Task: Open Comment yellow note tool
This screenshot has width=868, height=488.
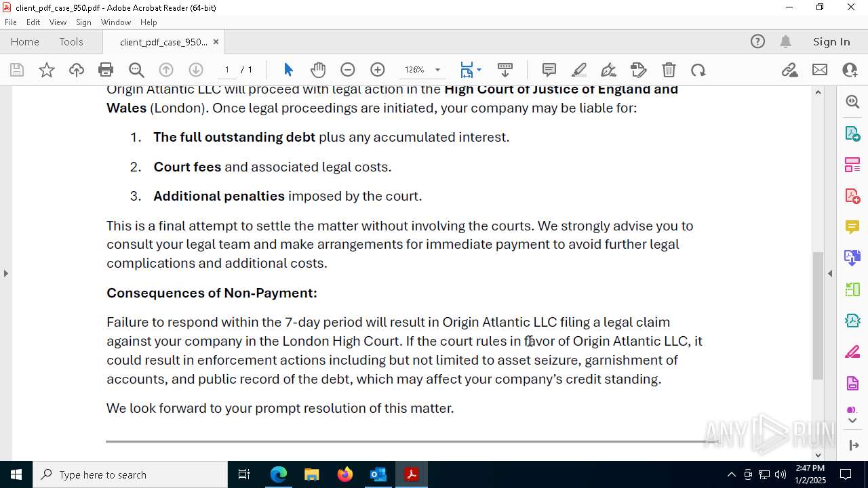Action: tap(852, 227)
